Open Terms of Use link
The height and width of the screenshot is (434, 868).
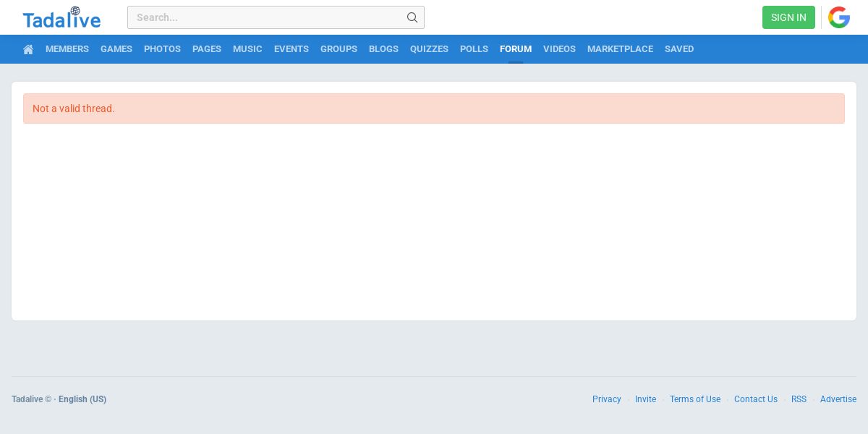tap(695, 399)
